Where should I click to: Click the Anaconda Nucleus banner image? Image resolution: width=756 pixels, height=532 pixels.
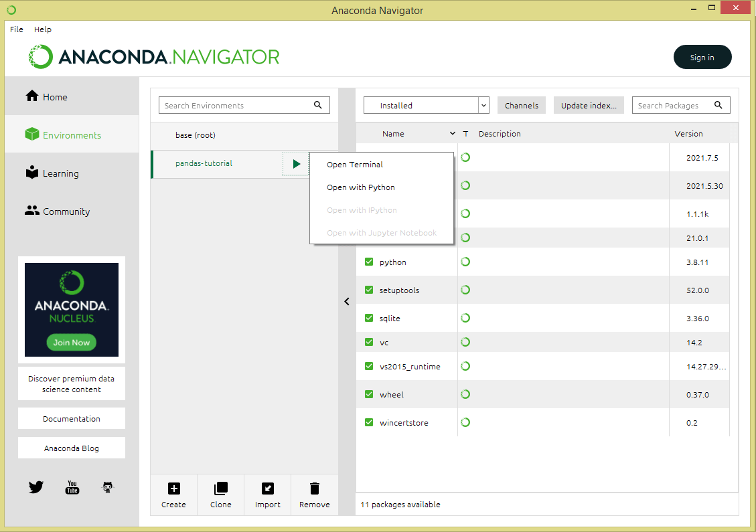click(x=72, y=310)
